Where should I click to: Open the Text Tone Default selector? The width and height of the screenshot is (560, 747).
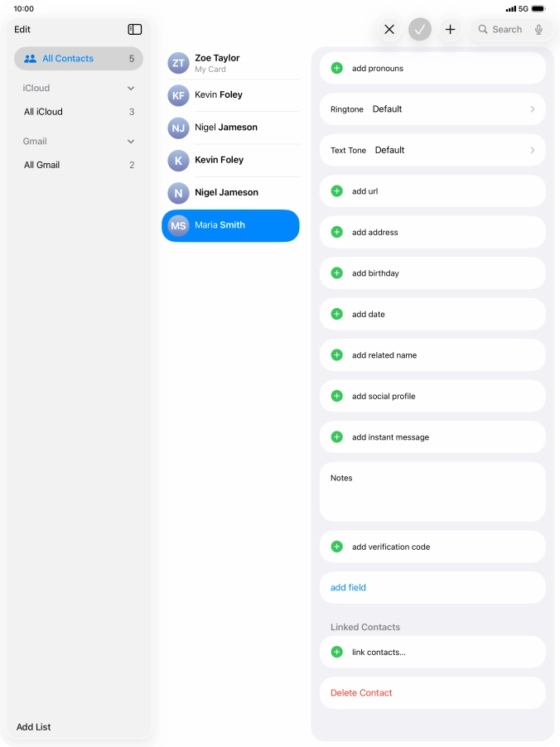click(432, 150)
